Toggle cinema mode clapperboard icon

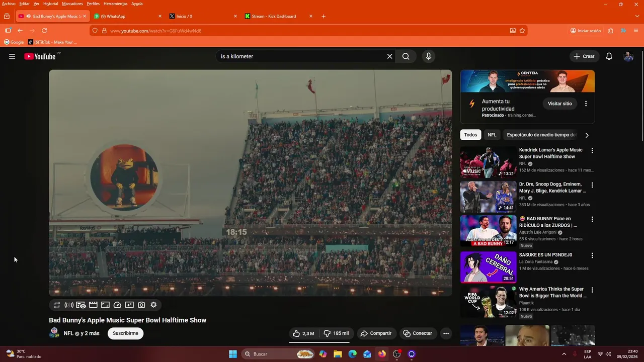(x=93, y=305)
